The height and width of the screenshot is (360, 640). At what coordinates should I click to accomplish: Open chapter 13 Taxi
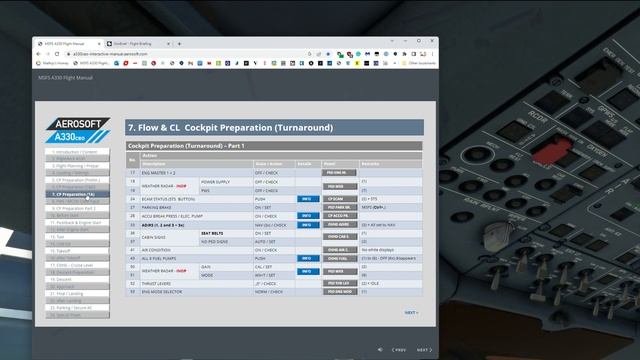(x=77, y=237)
